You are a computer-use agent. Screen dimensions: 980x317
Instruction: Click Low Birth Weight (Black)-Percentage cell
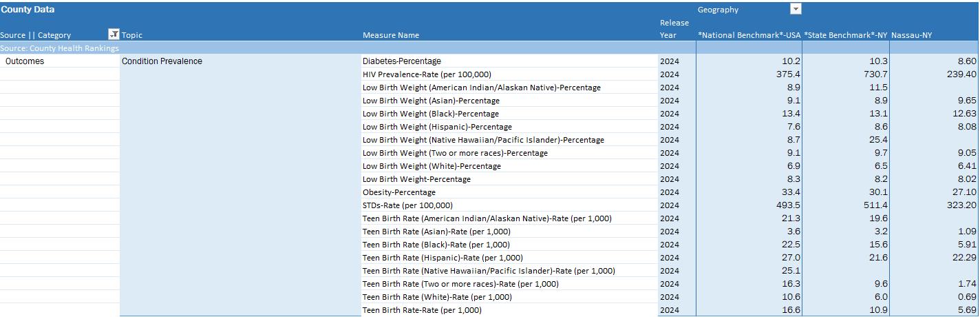431,114
